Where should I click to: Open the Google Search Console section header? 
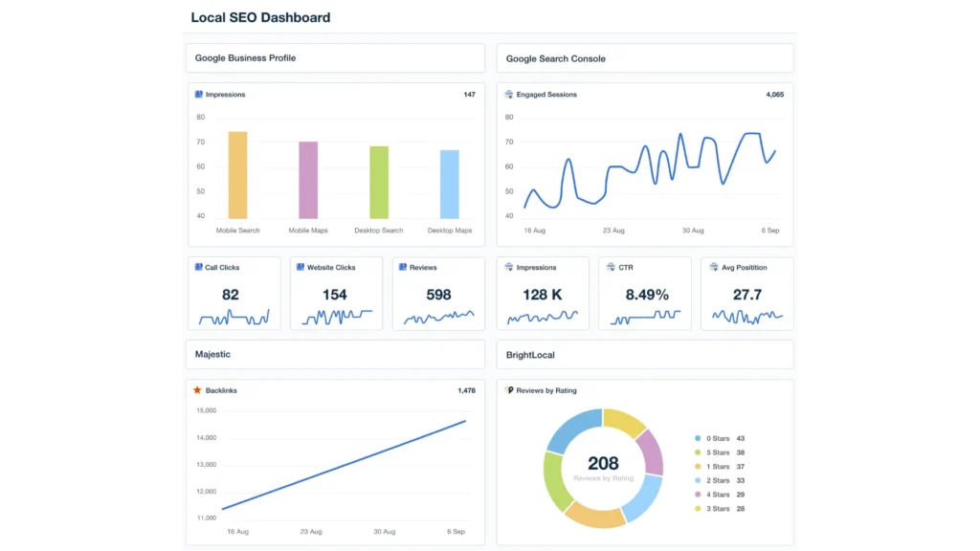point(644,58)
